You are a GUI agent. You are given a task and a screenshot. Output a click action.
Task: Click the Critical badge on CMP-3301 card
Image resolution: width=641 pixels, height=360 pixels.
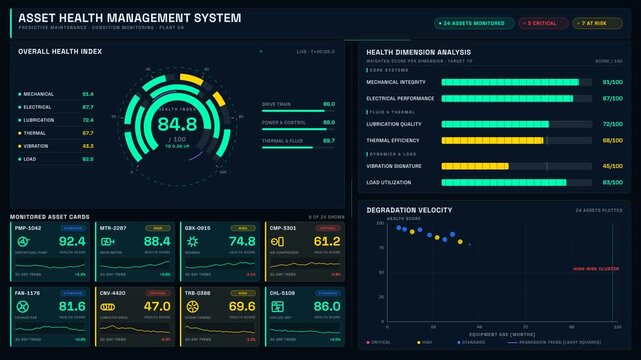point(328,228)
